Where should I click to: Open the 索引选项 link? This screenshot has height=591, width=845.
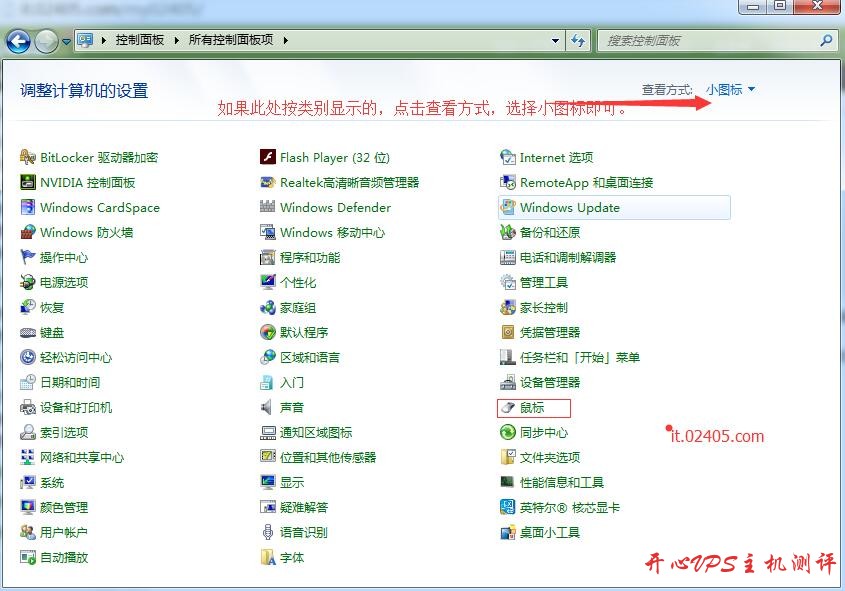(x=64, y=432)
